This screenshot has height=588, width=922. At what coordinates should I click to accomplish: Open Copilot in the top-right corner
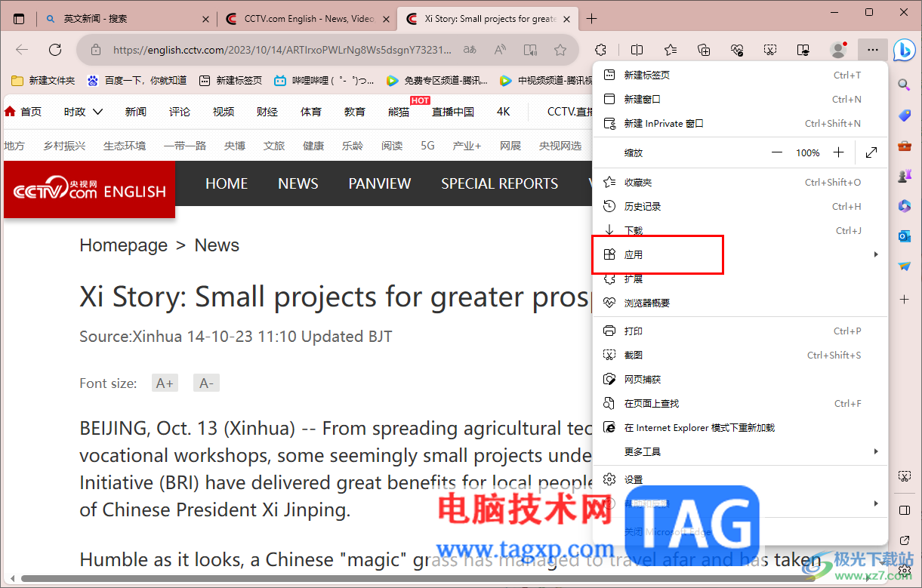pos(905,50)
